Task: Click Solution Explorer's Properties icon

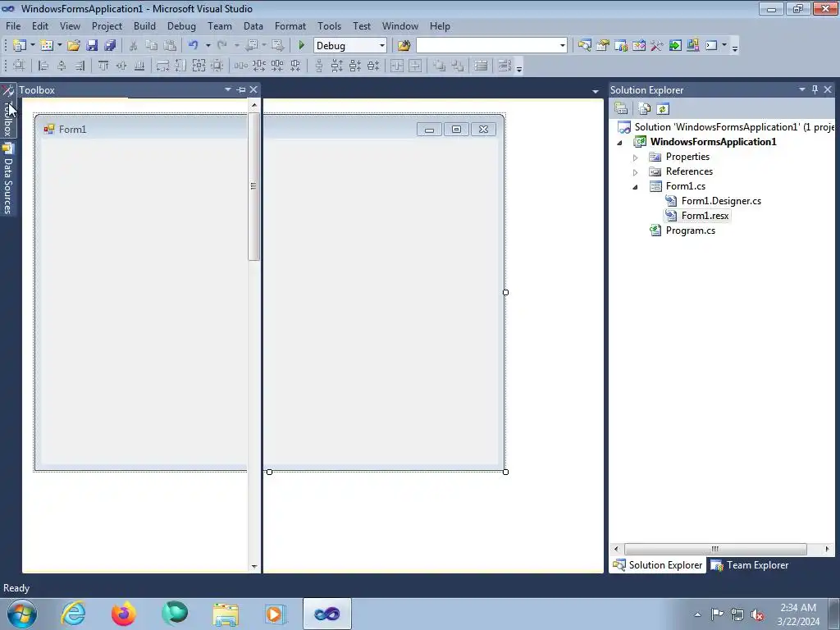Action: (x=621, y=109)
